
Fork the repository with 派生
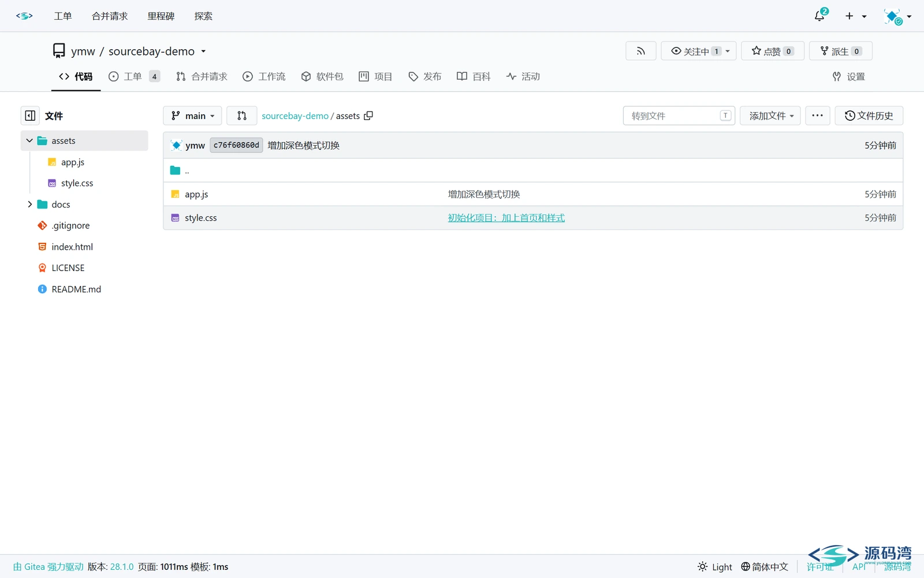pyautogui.click(x=841, y=51)
